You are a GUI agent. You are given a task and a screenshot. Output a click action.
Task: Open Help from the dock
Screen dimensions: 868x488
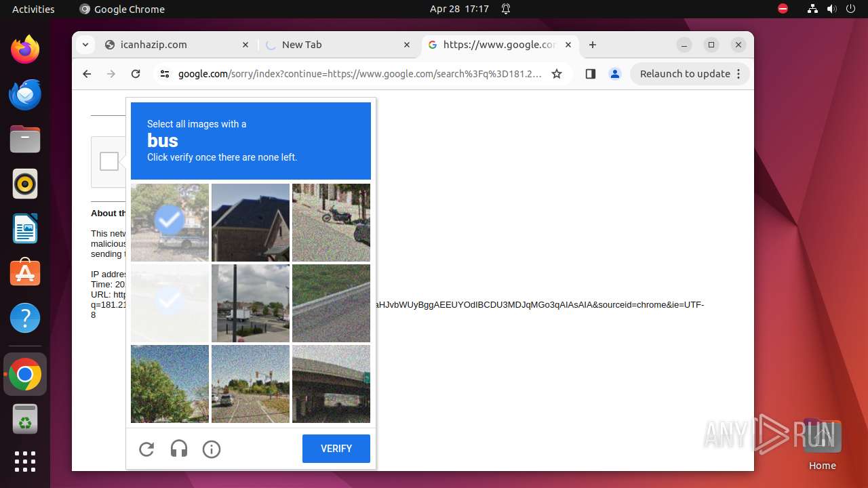pos(25,318)
